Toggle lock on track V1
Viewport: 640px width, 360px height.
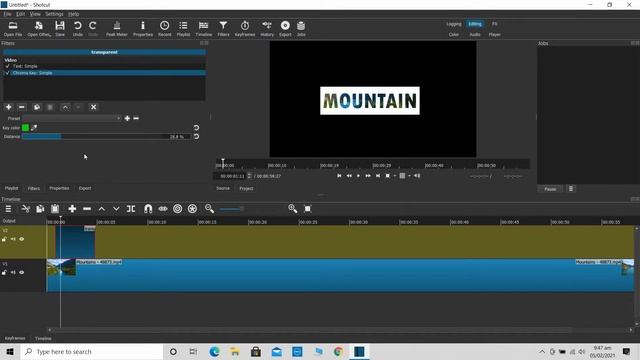(4, 273)
